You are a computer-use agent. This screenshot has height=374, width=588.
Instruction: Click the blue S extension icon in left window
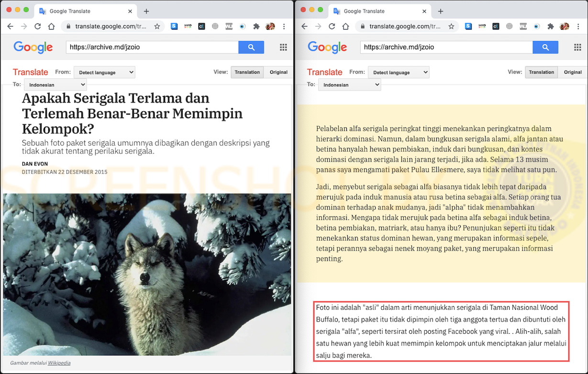tap(174, 26)
